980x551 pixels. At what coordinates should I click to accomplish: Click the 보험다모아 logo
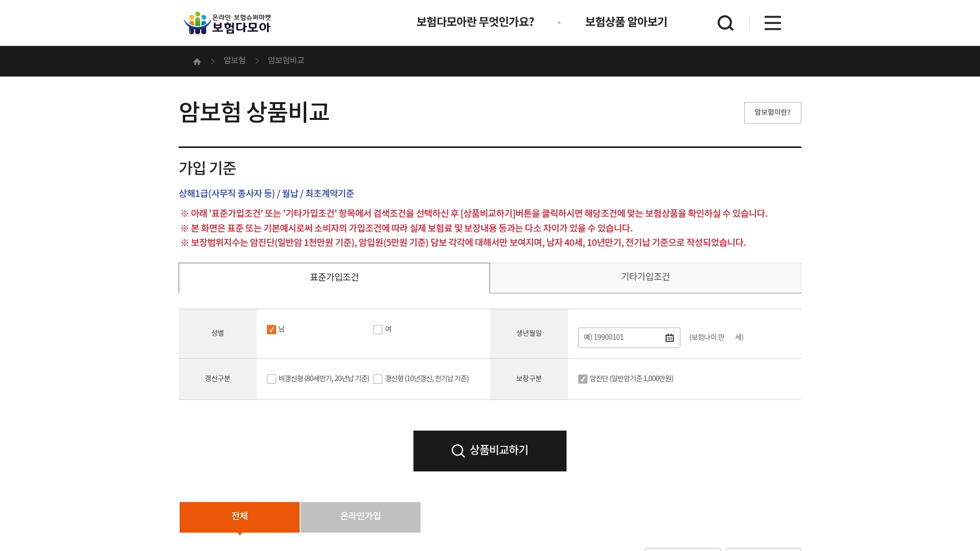pos(227,23)
